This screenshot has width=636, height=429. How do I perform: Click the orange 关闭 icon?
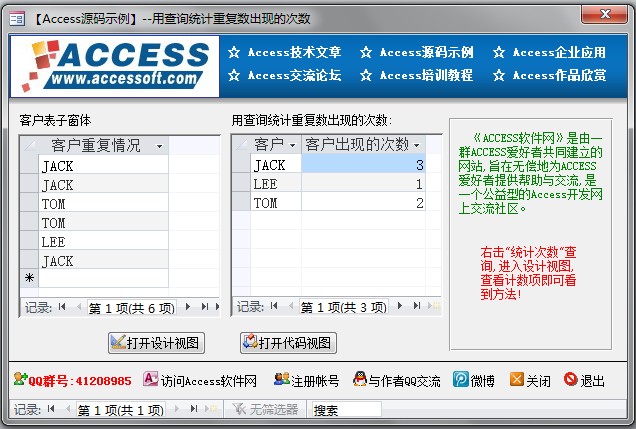pyautogui.click(x=517, y=379)
